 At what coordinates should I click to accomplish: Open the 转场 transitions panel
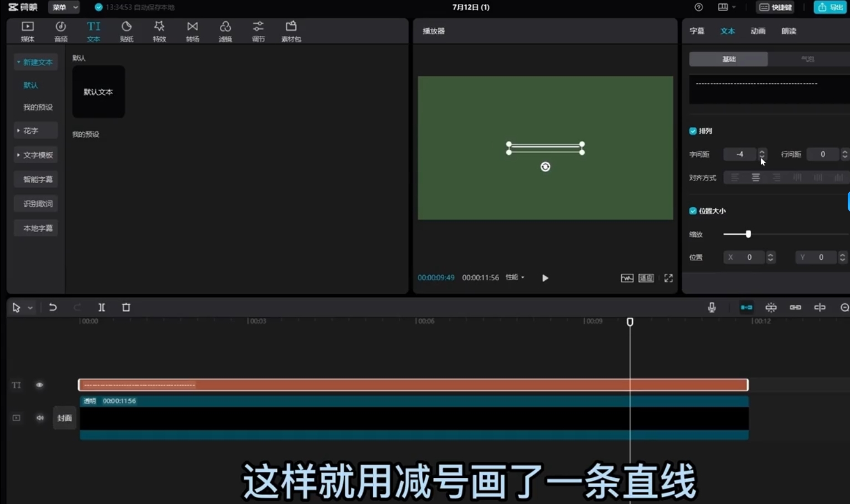[192, 31]
